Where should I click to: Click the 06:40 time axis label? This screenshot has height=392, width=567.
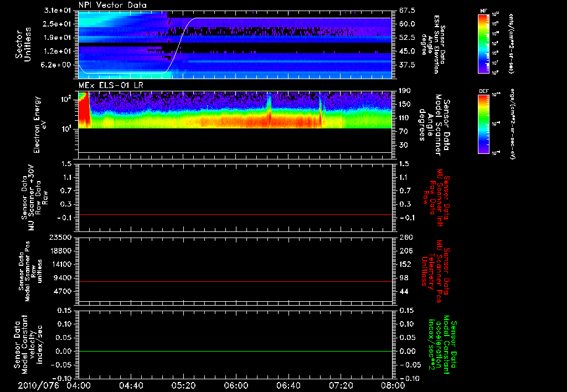coord(288,386)
